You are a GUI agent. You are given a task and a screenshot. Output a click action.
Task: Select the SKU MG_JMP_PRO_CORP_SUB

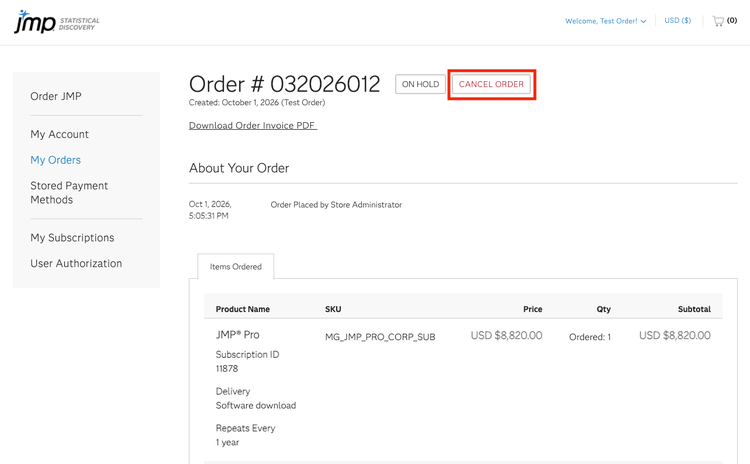coord(380,337)
